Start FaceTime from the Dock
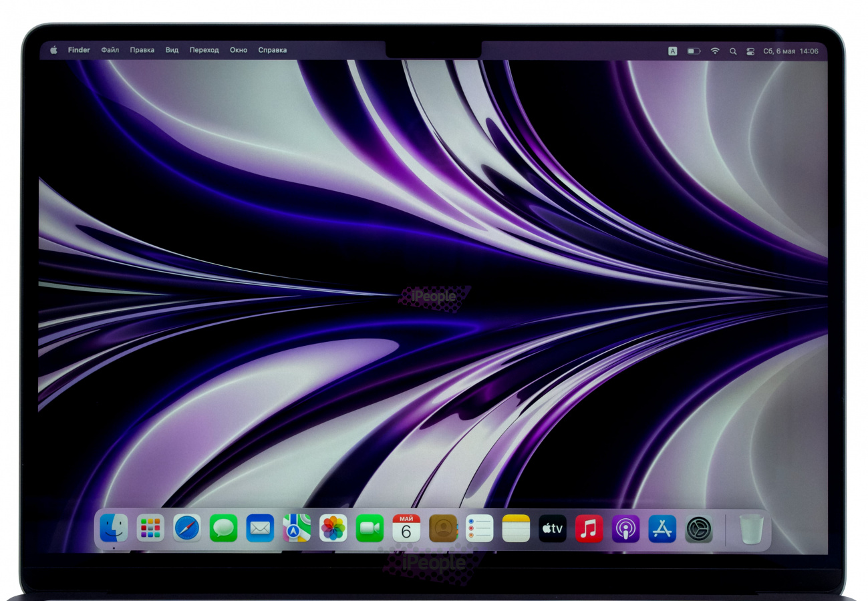Image resolution: width=868 pixels, height=601 pixels. coord(370,528)
